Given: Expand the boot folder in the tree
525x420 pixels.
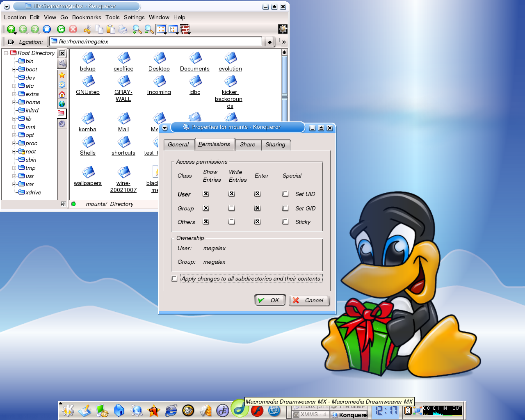Looking at the screenshot, I should (x=14, y=69).
